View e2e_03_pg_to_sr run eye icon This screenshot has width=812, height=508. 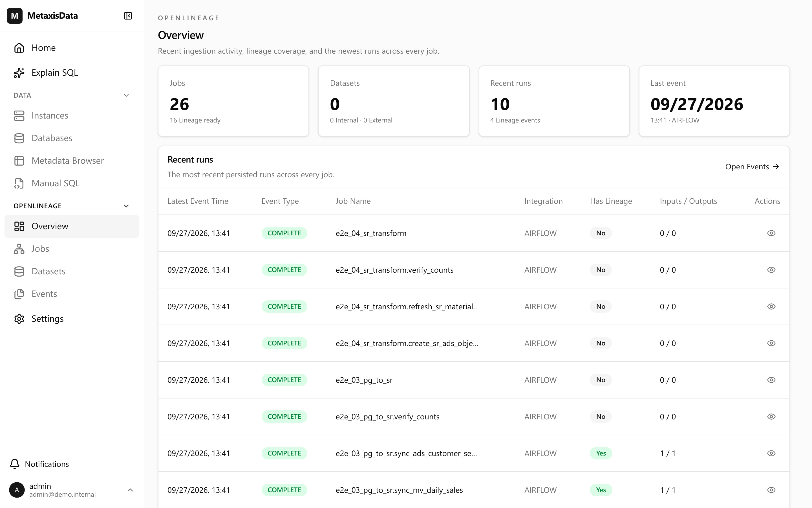[x=771, y=380]
